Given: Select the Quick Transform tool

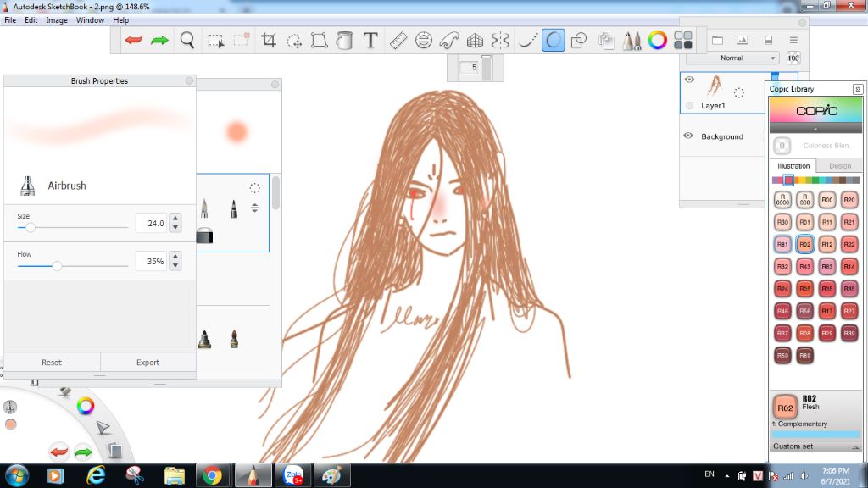Looking at the screenshot, I should point(294,41).
